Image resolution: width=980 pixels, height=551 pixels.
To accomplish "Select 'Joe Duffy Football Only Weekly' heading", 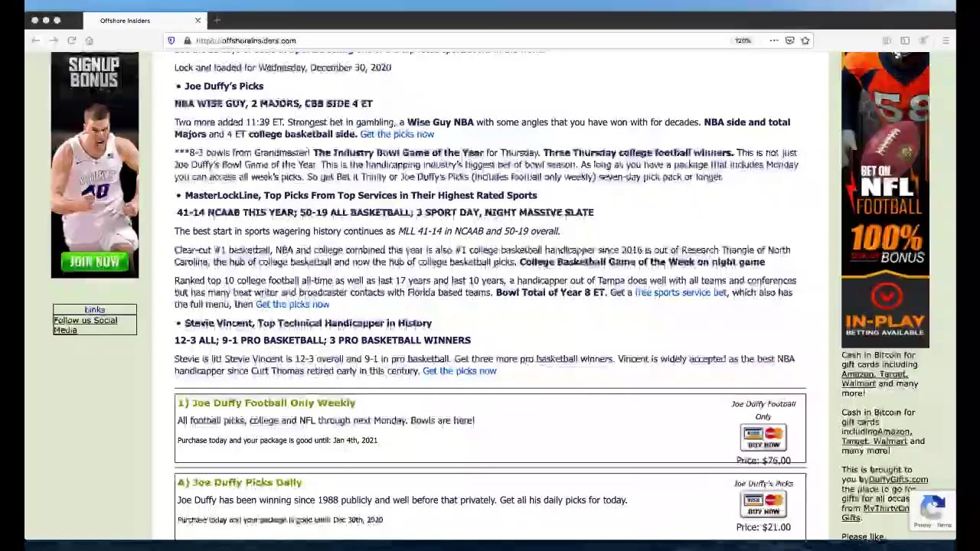I will coord(266,403).
